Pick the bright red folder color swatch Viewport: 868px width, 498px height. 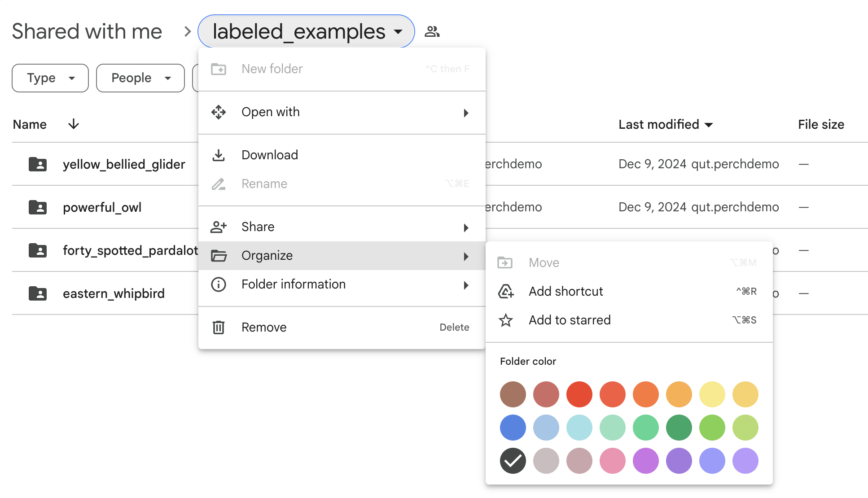coord(579,394)
